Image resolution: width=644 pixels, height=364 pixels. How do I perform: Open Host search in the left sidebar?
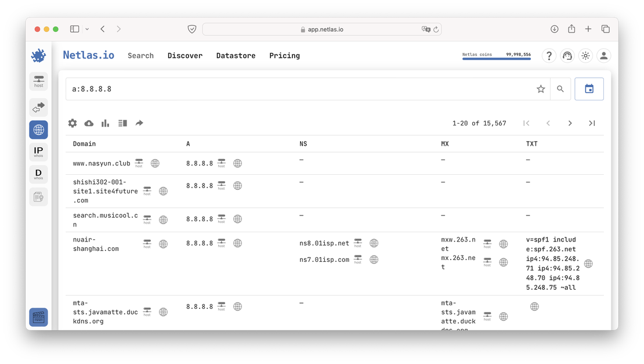click(x=38, y=81)
